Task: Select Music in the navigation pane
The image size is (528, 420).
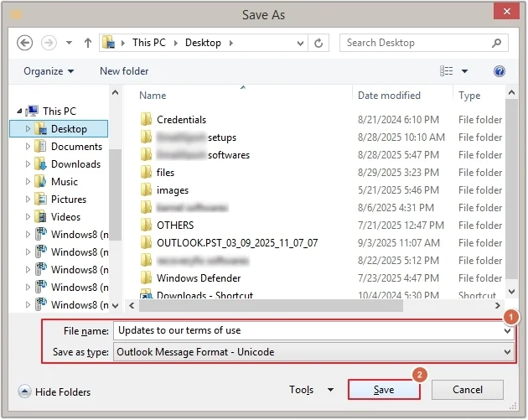Action: click(65, 182)
